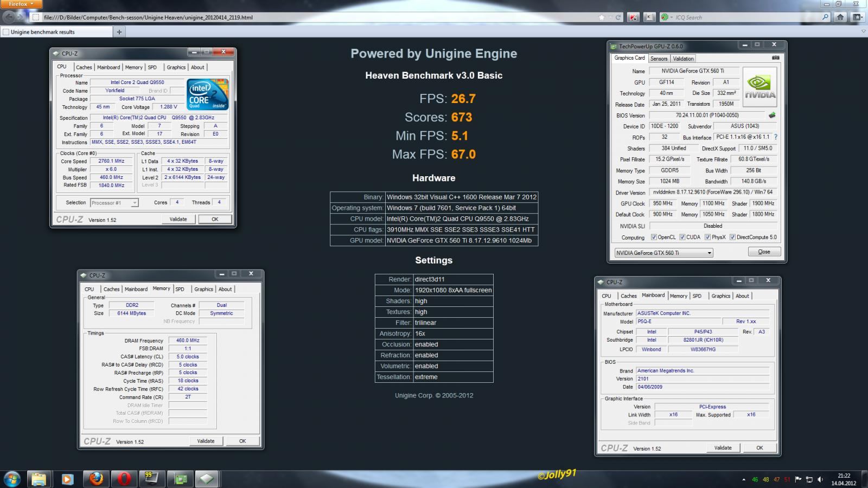Screen dimensions: 868x488
Task: Click Validate in Mainboard CPU-Z window
Action: (x=723, y=448)
